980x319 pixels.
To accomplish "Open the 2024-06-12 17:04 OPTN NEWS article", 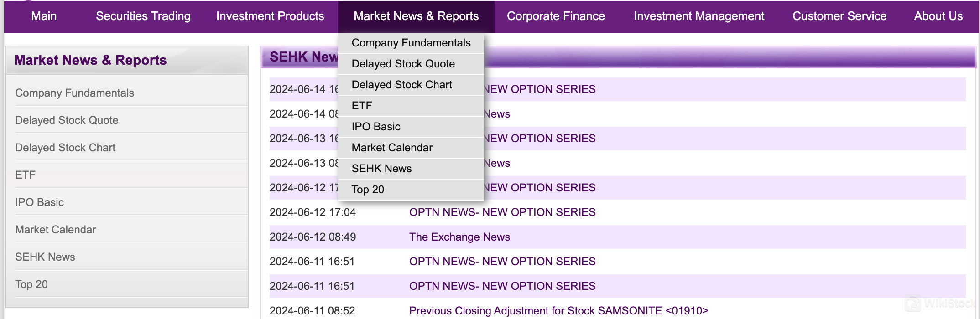I will 502,212.
